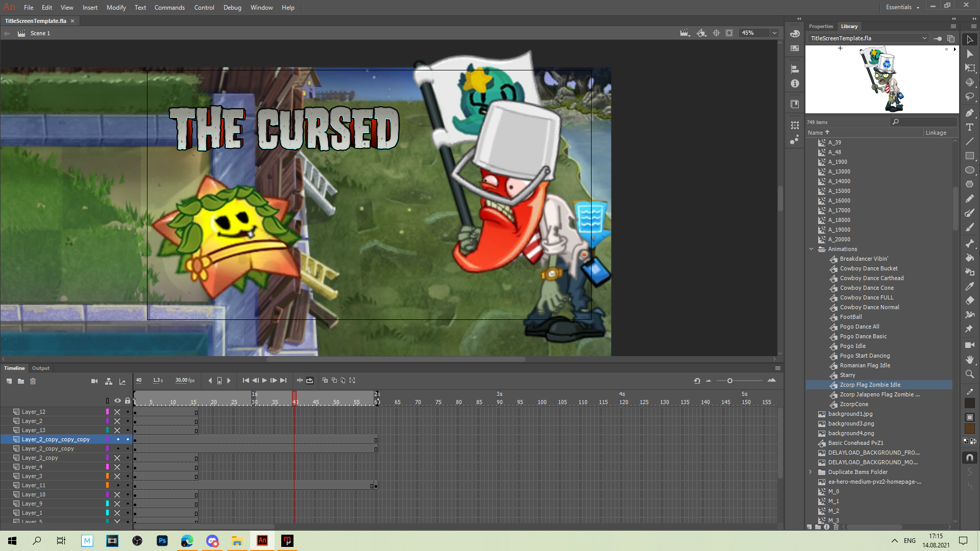Select the Eyedropper tool
This screenshot has width=980, height=551.
[970, 286]
